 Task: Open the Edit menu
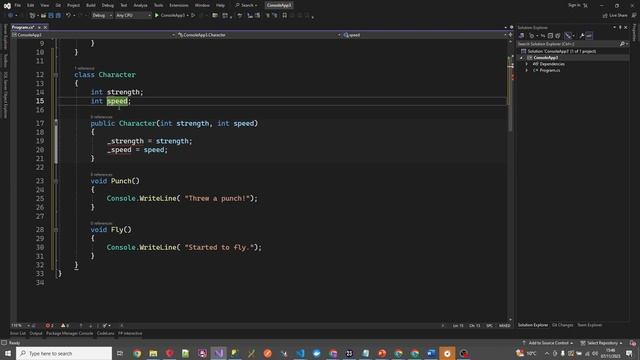31,5
